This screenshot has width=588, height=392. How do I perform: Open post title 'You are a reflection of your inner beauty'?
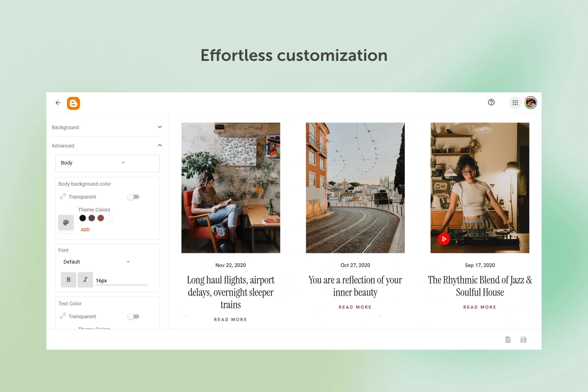click(x=355, y=286)
